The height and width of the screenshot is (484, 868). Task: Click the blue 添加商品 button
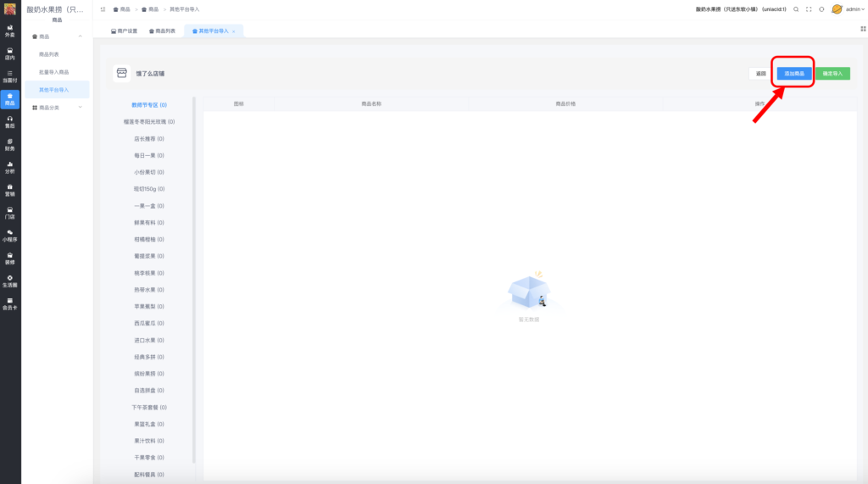(794, 74)
